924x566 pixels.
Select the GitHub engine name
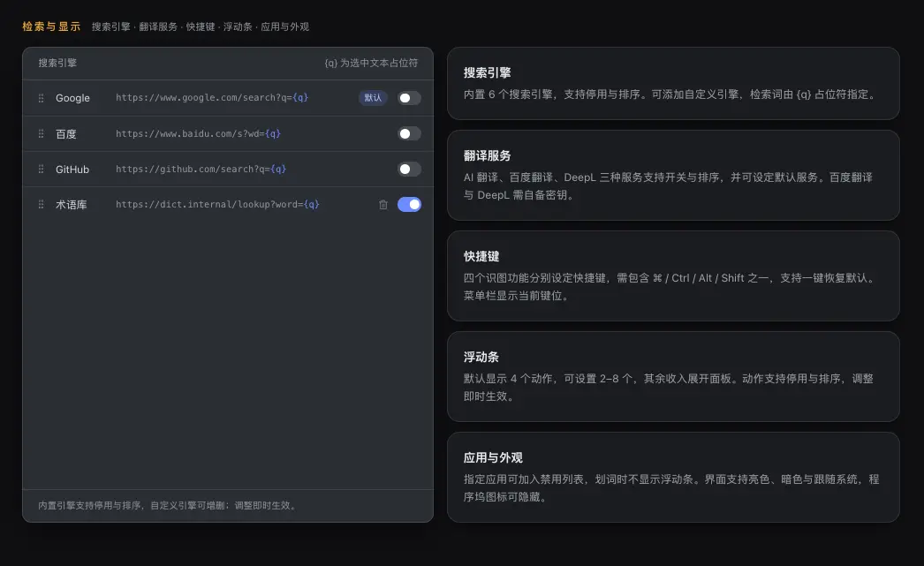pyautogui.click(x=72, y=169)
